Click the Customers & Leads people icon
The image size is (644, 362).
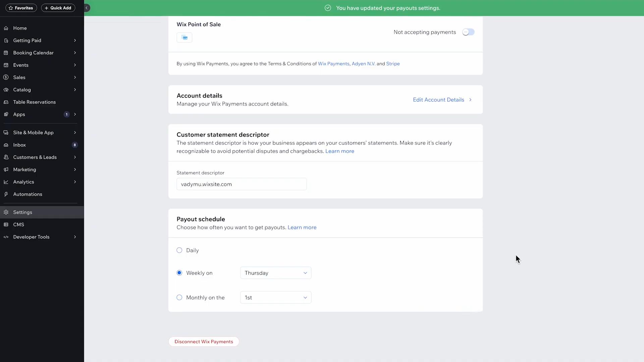tap(6, 157)
